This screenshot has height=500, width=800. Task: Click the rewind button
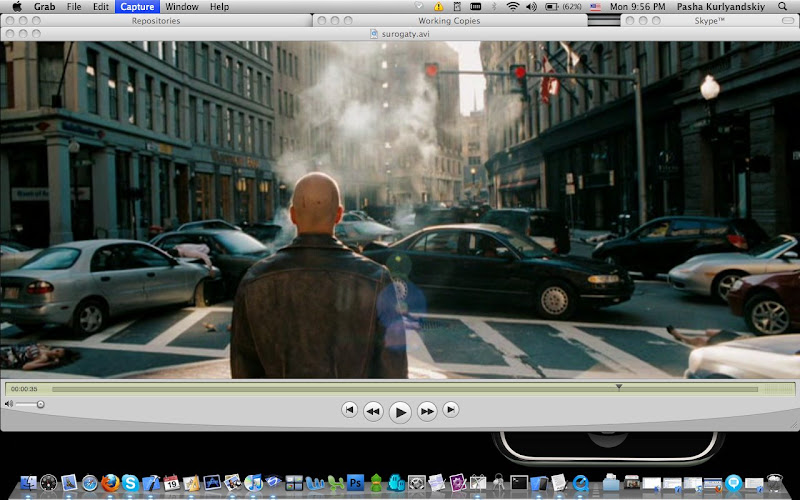click(373, 410)
